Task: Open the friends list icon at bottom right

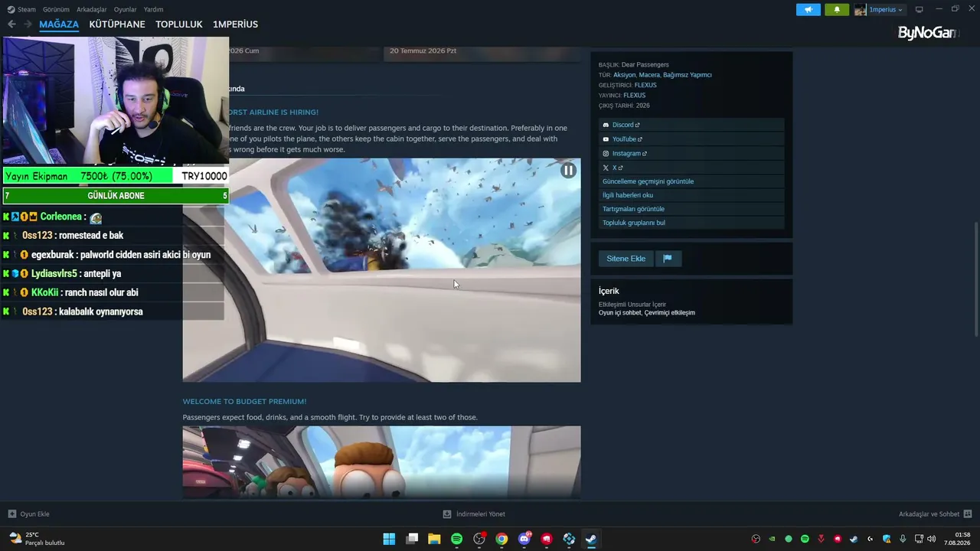Action: point(968,514)
